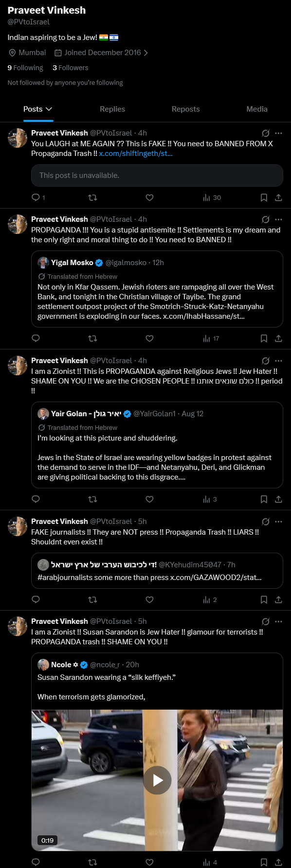
Task: View analytics showing 30 views
Action: click(212, 197)
